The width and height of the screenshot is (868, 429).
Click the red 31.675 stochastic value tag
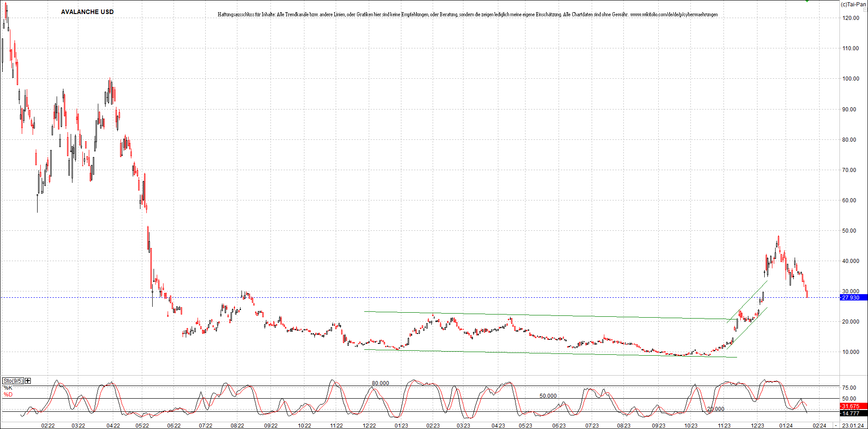pos(853,406)
